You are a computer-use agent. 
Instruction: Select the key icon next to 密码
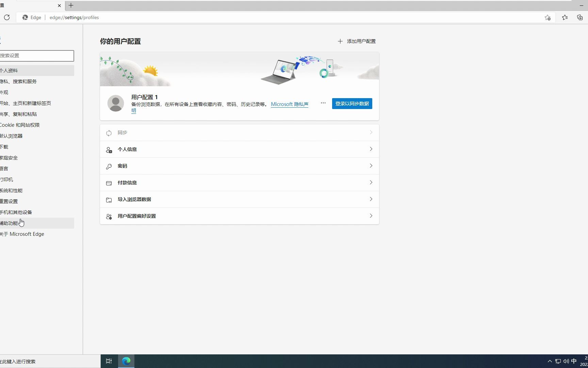[109, 166]
